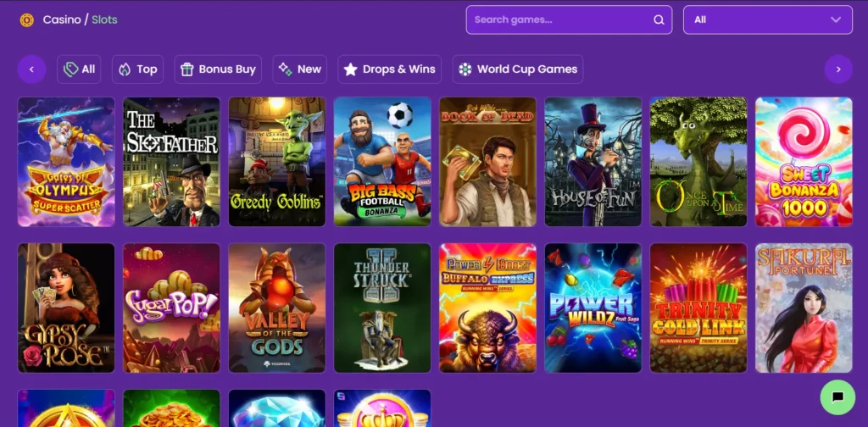This screenshot has height=427, width=868.
Task: Click the casino chip logo icon
Action: (26, 20)
